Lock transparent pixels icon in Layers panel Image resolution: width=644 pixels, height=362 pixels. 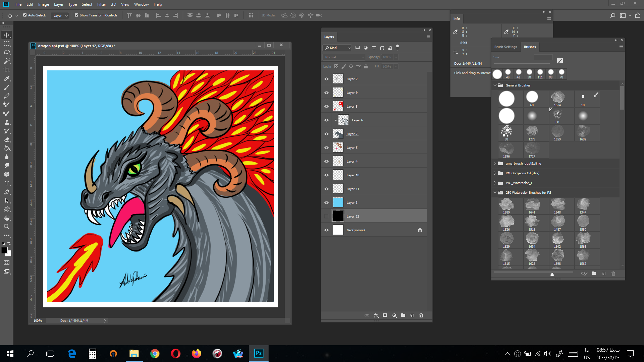coord(336,66)
